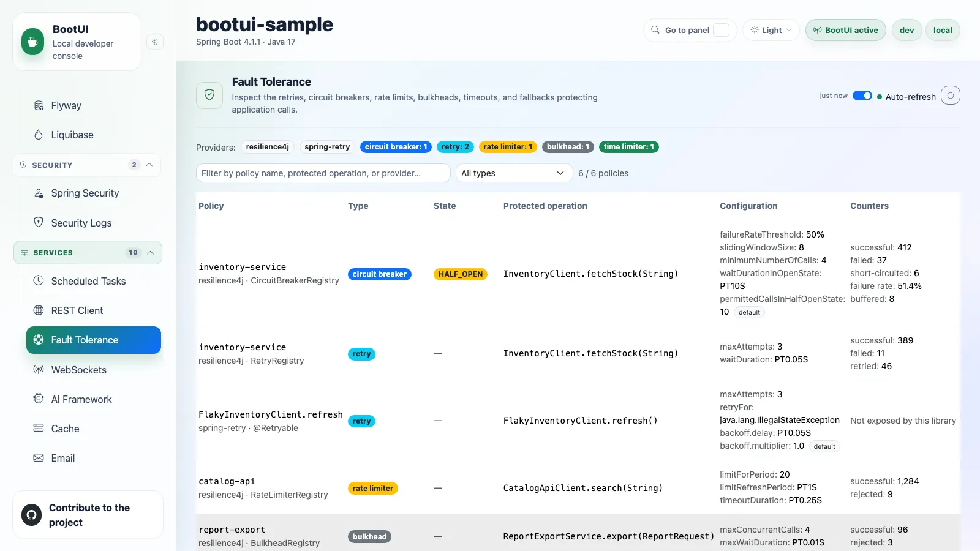The width and height of the screenshot is (980, 551).
Task: Open the Light theme dropdown
Action: (771, 30)
